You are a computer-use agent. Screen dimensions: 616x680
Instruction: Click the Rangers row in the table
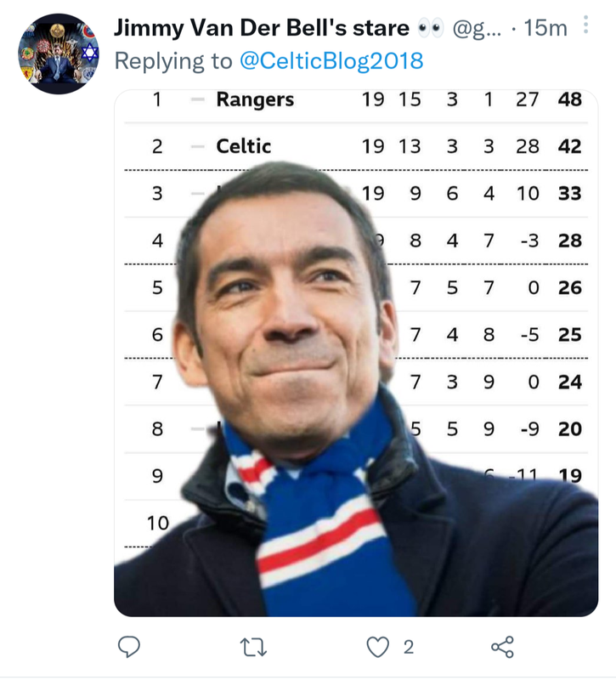coord(356,99)
